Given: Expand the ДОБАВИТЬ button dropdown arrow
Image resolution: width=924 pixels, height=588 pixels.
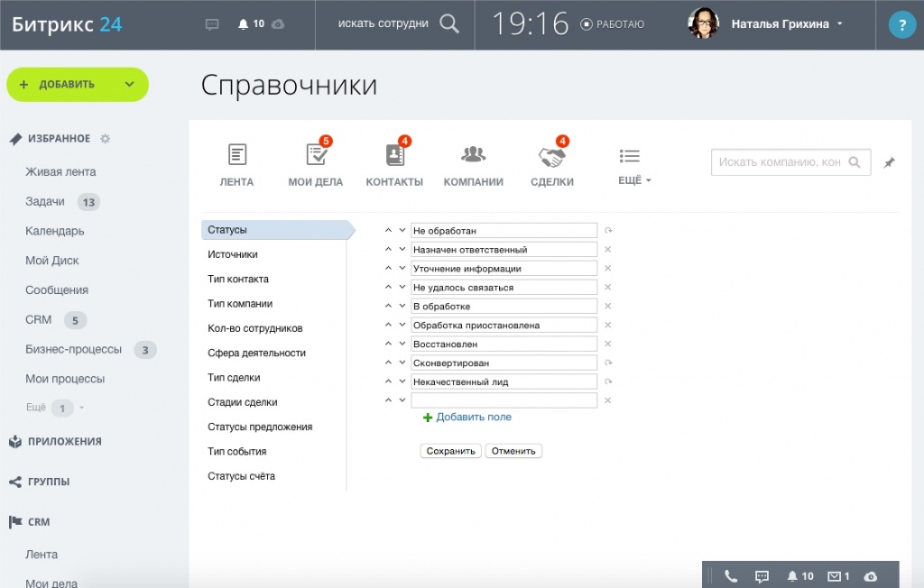Looking at the screenshot, I should pos(130,84).
